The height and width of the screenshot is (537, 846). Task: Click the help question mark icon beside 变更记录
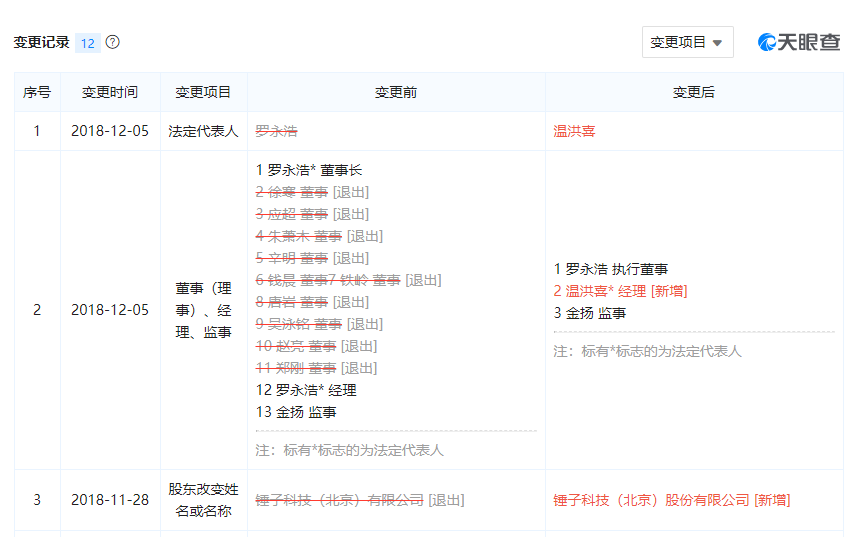[x=112, y=42]
